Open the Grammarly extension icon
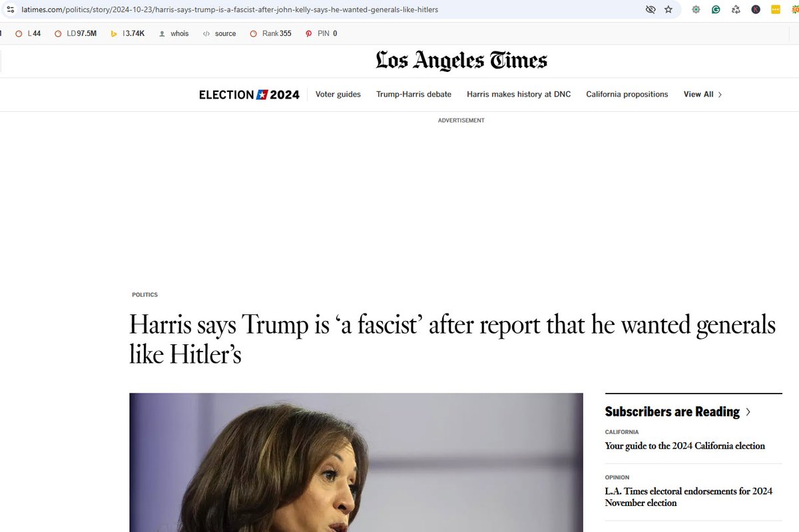 (x=716, y=9)
